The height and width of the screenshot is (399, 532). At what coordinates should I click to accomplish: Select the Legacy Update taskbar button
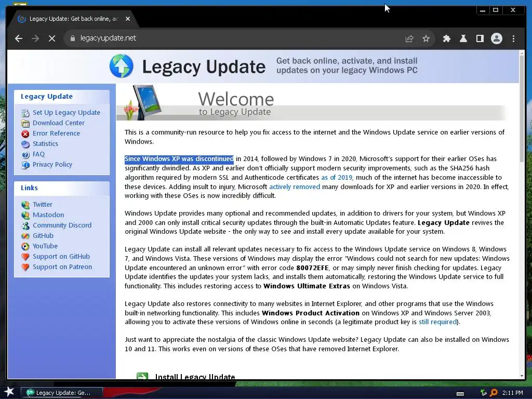tap(62, 393)
